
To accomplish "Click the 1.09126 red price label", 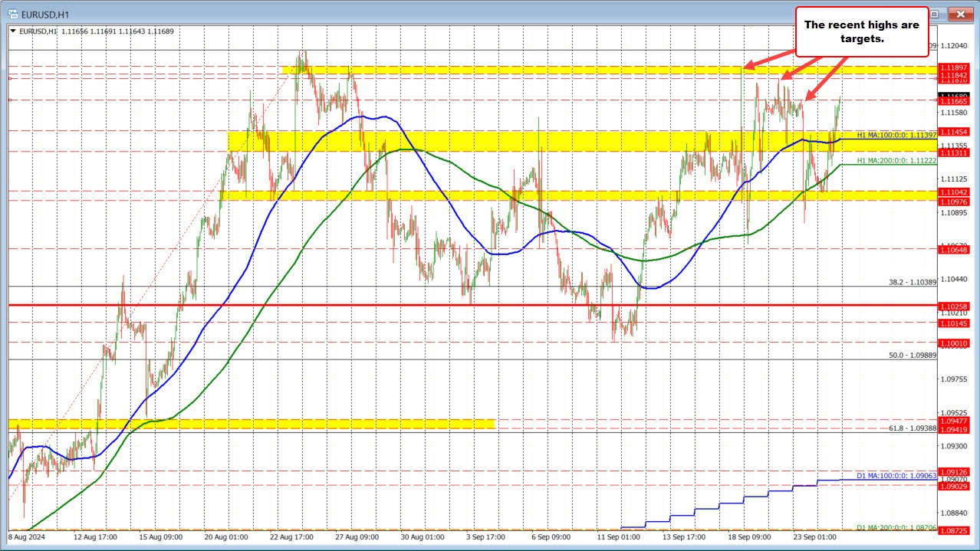I will coord(953,472).
